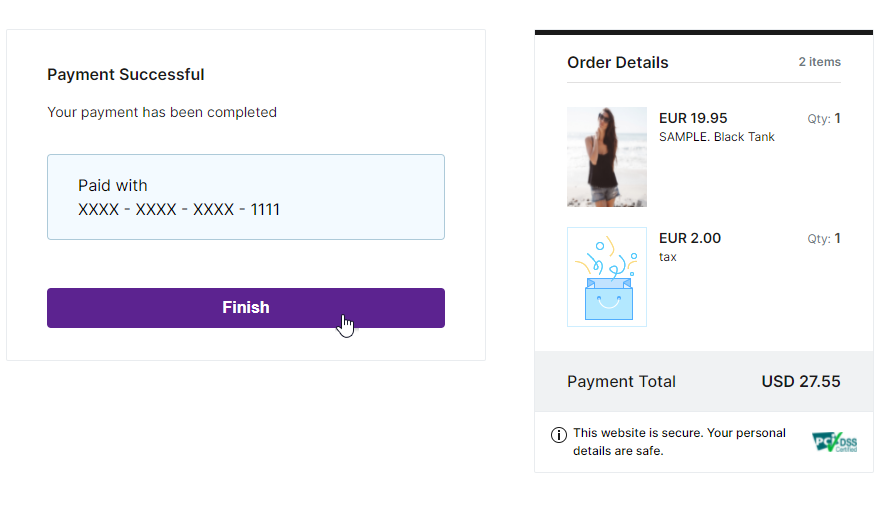Click the 'tax' item label
The width and height of the screenshot is (884, 510).
pos(668,257)
